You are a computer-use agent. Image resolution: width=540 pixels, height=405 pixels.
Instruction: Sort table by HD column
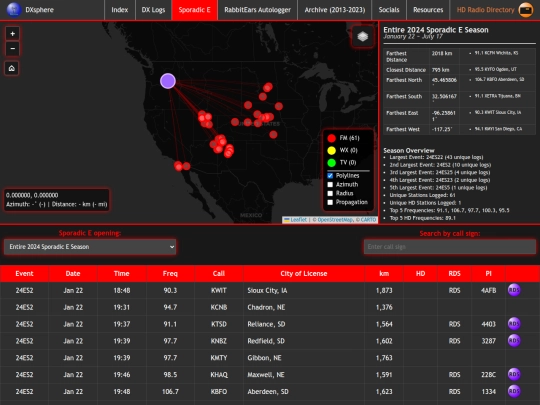(x=420, y=273)
